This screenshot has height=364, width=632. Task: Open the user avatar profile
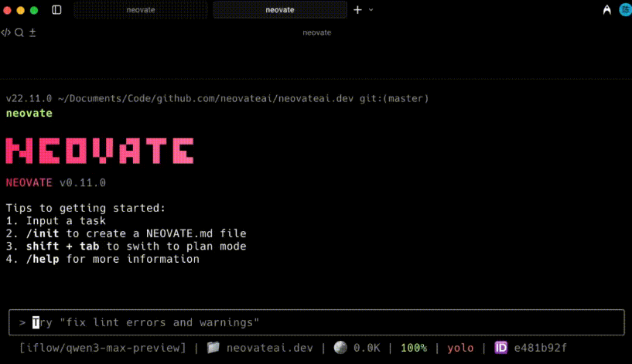click(x=625, y=10)
